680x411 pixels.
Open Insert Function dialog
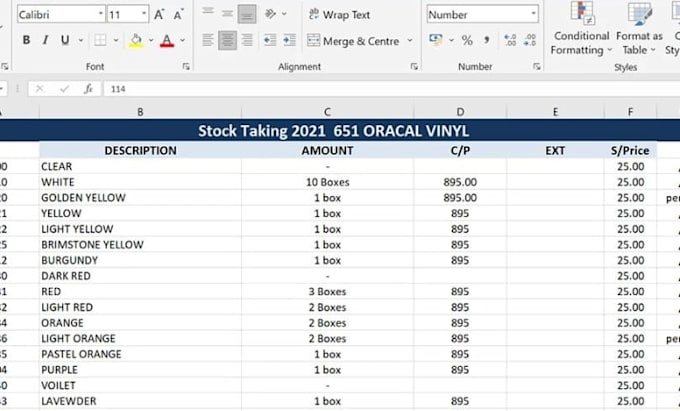coord(88,89)
